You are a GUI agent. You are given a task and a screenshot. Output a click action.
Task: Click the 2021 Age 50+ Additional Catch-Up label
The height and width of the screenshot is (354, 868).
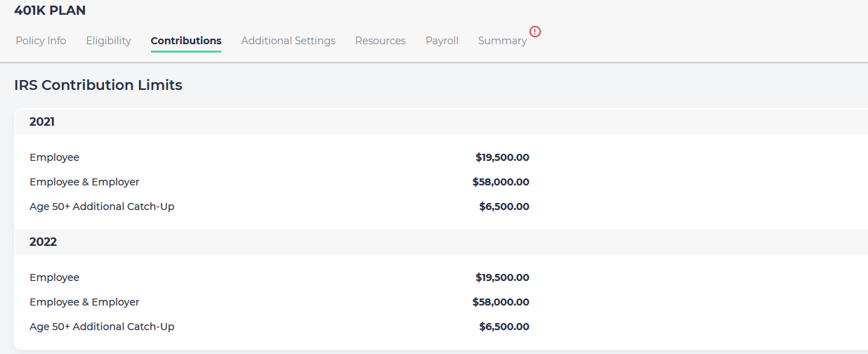point(102,206)
